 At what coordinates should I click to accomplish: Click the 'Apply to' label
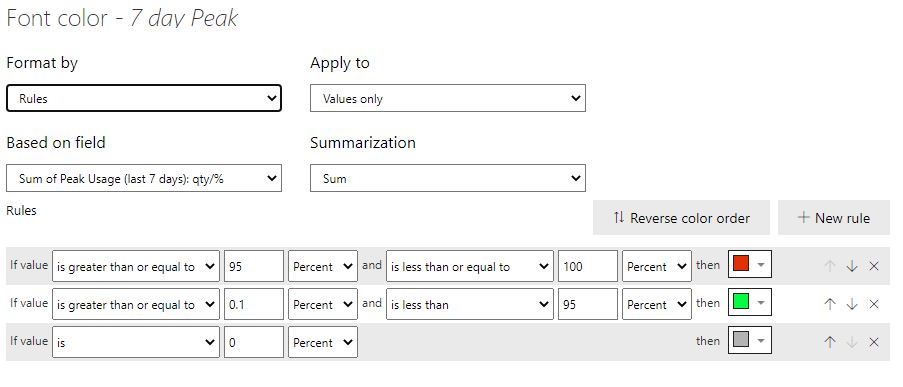click(340, 63)
